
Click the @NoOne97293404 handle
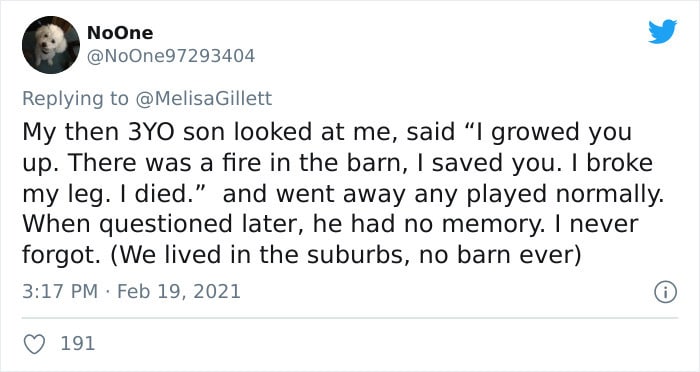click(x=171, y=56)
